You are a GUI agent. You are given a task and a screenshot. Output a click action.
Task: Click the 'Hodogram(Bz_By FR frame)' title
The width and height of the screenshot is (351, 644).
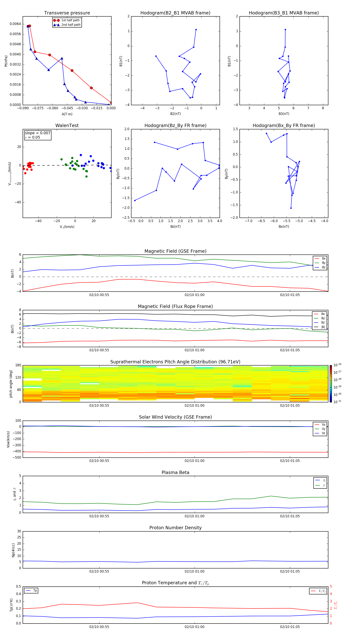[x=175, y=125]
